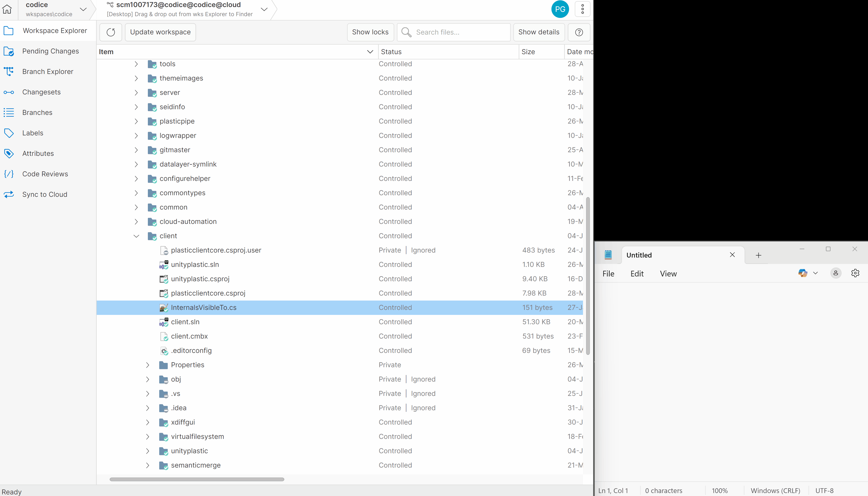Open Pending Changes view
The width and height of the screenshot is (868, 496).
click(x=51, y=51)
